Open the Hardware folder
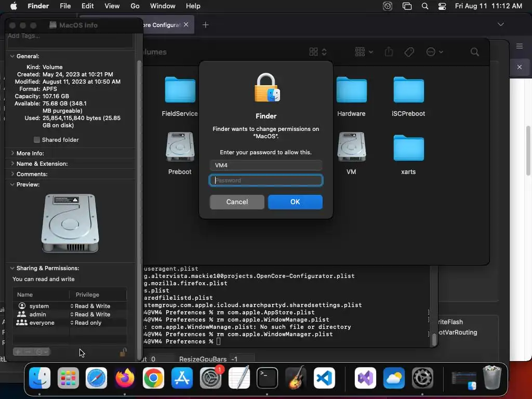 point(352,90)
